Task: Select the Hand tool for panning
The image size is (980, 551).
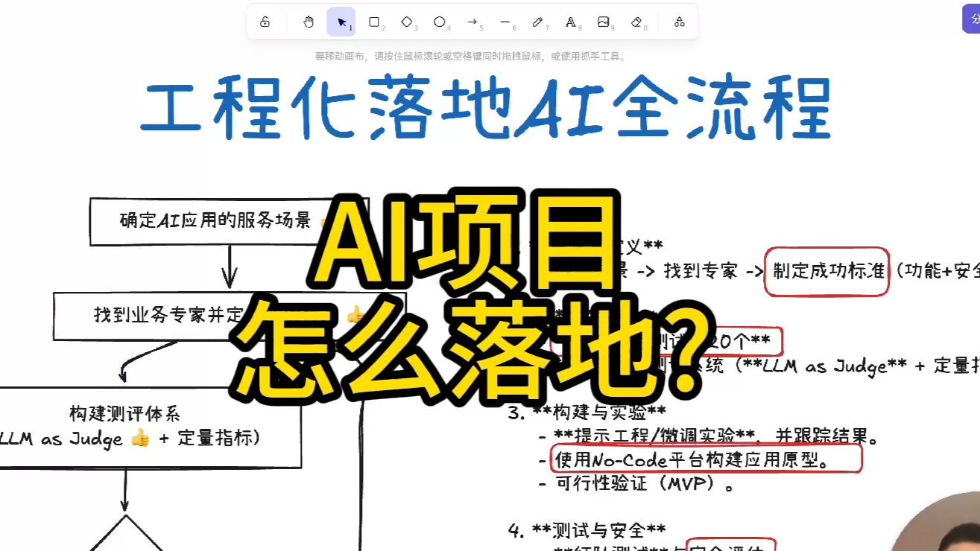Action: pos(308,22)
